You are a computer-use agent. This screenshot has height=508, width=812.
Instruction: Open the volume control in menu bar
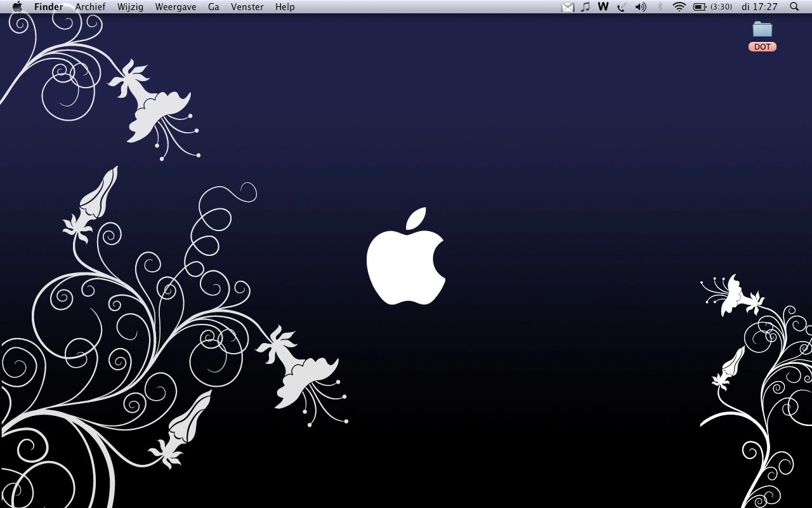tap(641, 6)
